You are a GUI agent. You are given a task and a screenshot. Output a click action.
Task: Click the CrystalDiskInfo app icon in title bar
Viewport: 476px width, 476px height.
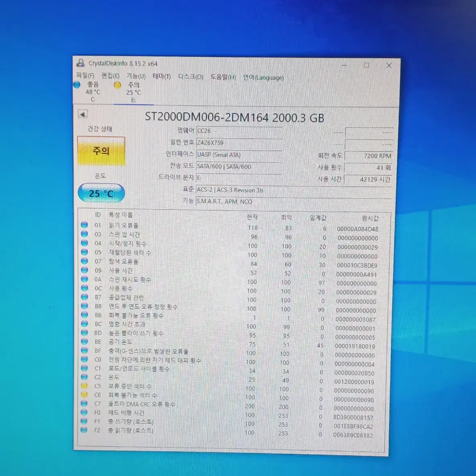tap(80, 63)
